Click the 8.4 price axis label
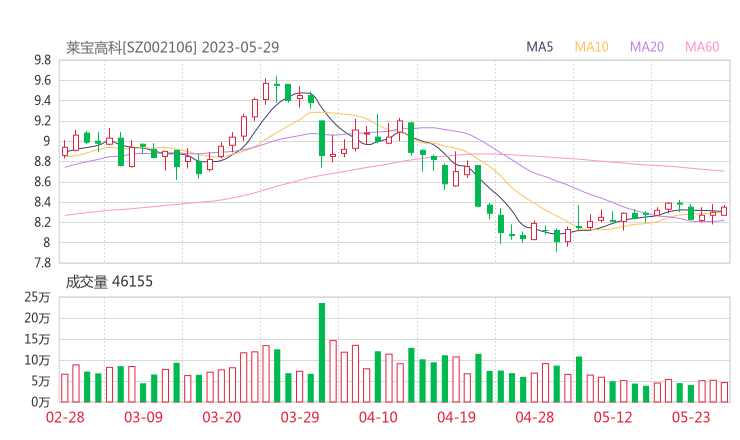The height and width of the screenshot is (440, 740). [42, 202]
